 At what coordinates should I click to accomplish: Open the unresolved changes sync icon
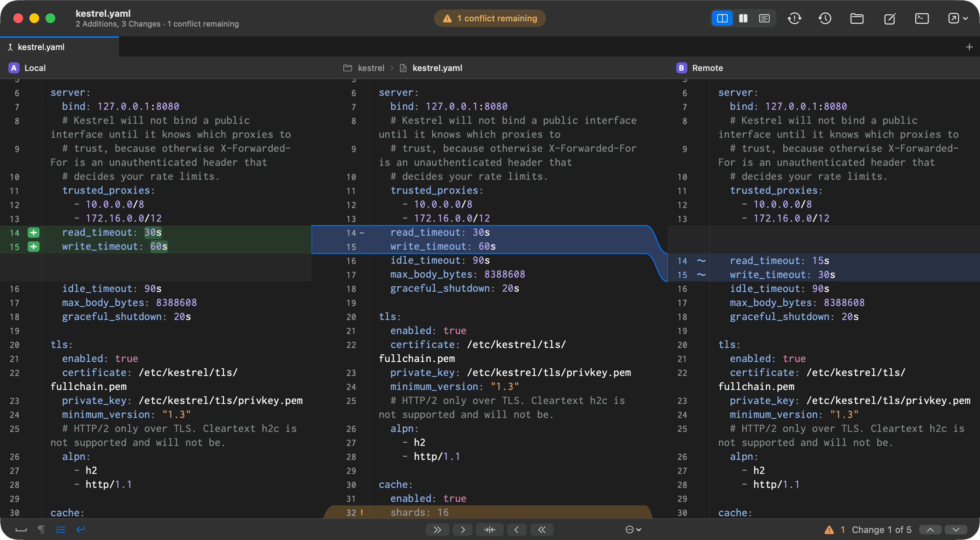(x=794, y=18)
